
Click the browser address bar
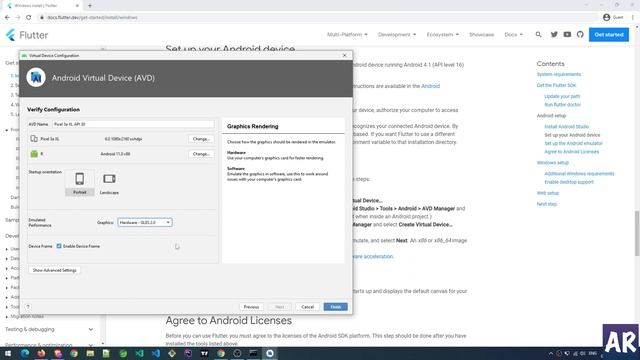click(318, 18)
